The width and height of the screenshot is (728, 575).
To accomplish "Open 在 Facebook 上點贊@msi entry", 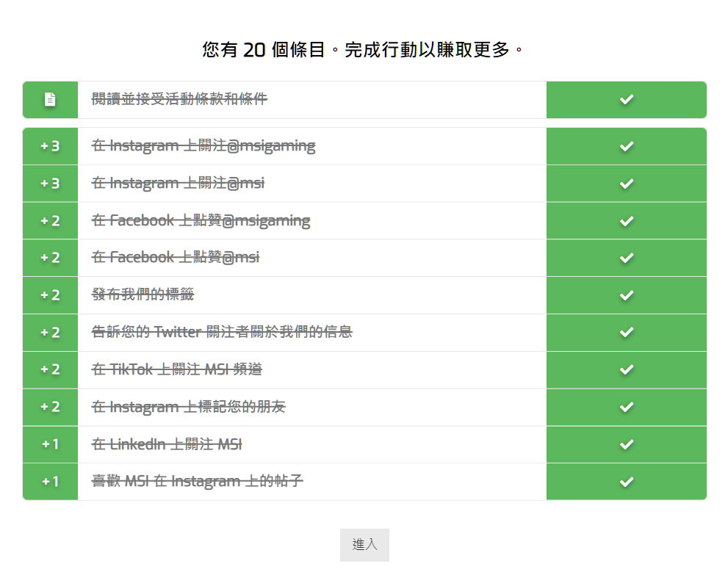I will tap(176, 257).
